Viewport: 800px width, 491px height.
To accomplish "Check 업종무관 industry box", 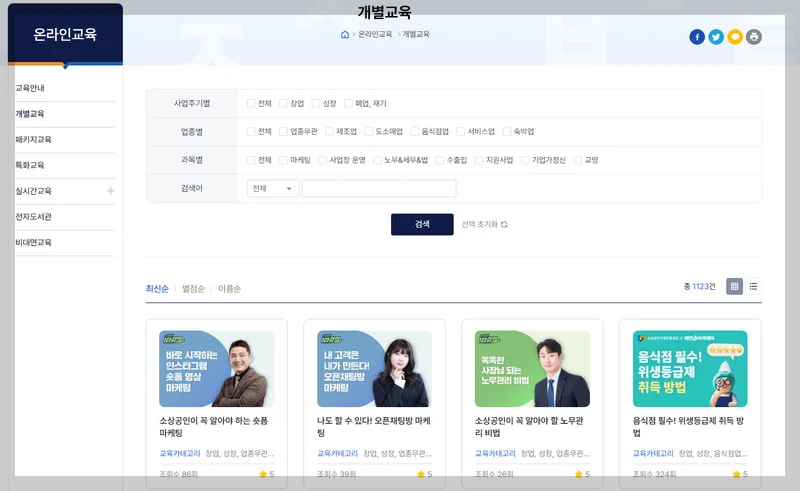I will [x=284, y=132].
